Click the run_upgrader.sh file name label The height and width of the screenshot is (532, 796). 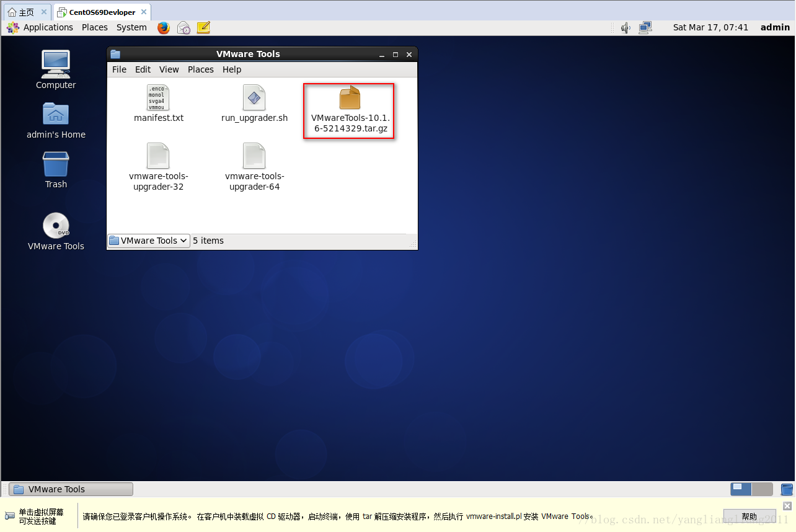[x=254, y=118]
